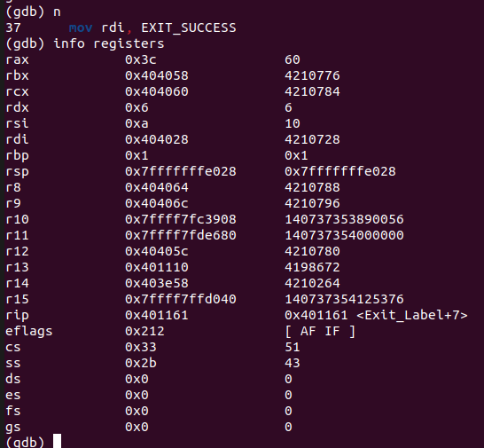
Task: Click the ss decimal value 43
Action: pos(293,363)
